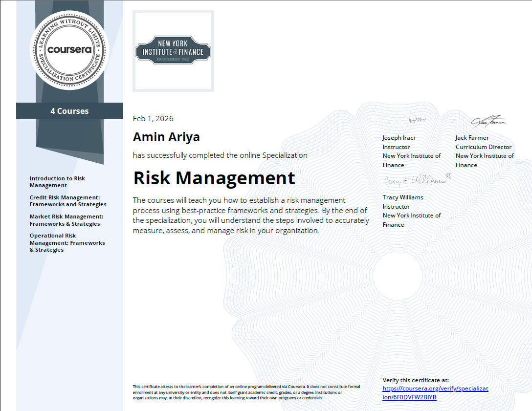Click Tracy Williams' signature
The height and width of the screenshot is (411, 532).
pos(412,180)
